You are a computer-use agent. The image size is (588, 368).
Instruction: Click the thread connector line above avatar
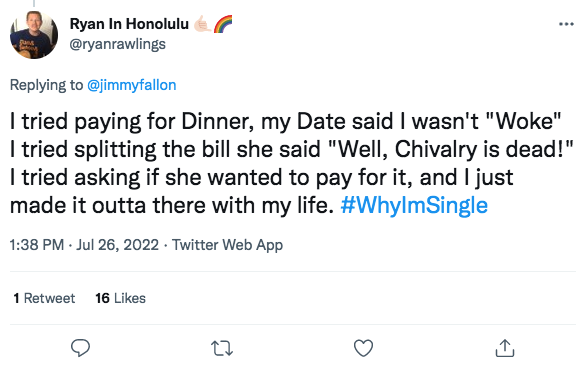(34, 3)
